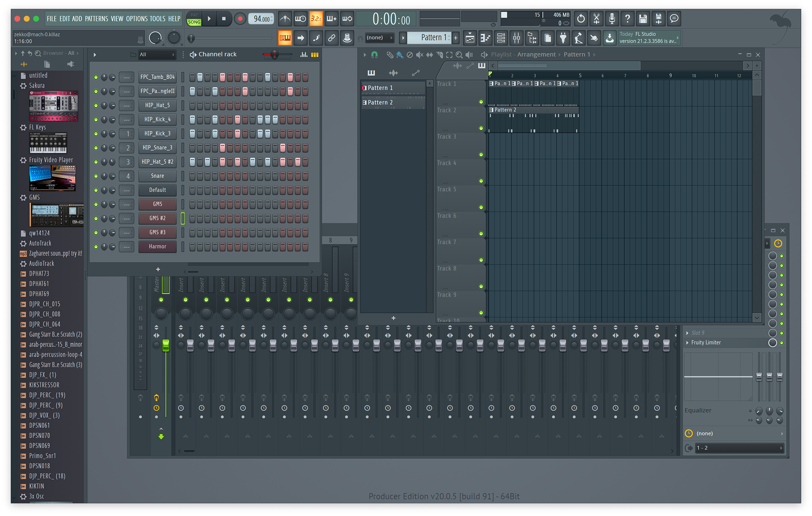Open playlist options arrow menu
The height and width of the screenshot is (516, 812).
[x=365, y=55]
